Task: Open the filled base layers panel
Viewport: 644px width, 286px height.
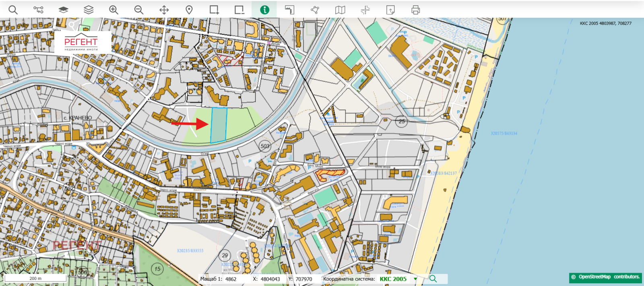Action: coord(63,10)
